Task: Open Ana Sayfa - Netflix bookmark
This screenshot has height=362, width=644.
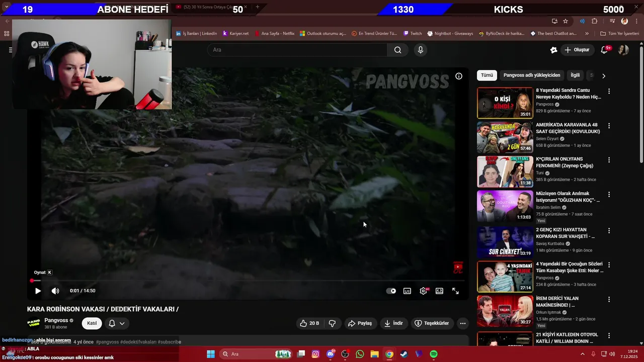Action: [x=275, y=34]
